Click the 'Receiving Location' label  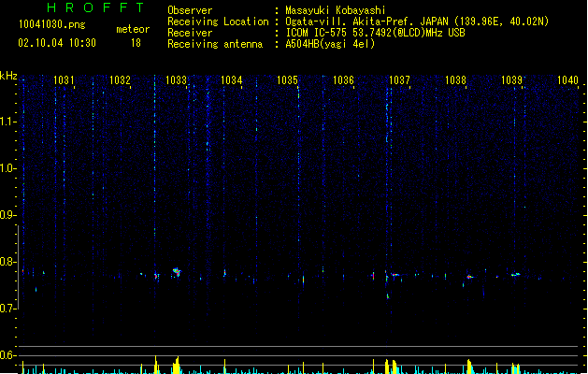218,22
